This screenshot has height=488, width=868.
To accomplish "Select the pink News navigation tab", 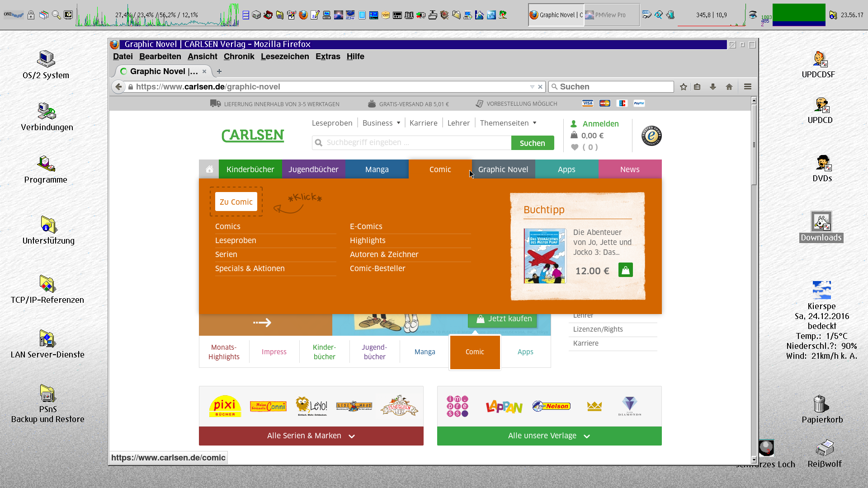I will pyautogui.click(x=630, y=169).
